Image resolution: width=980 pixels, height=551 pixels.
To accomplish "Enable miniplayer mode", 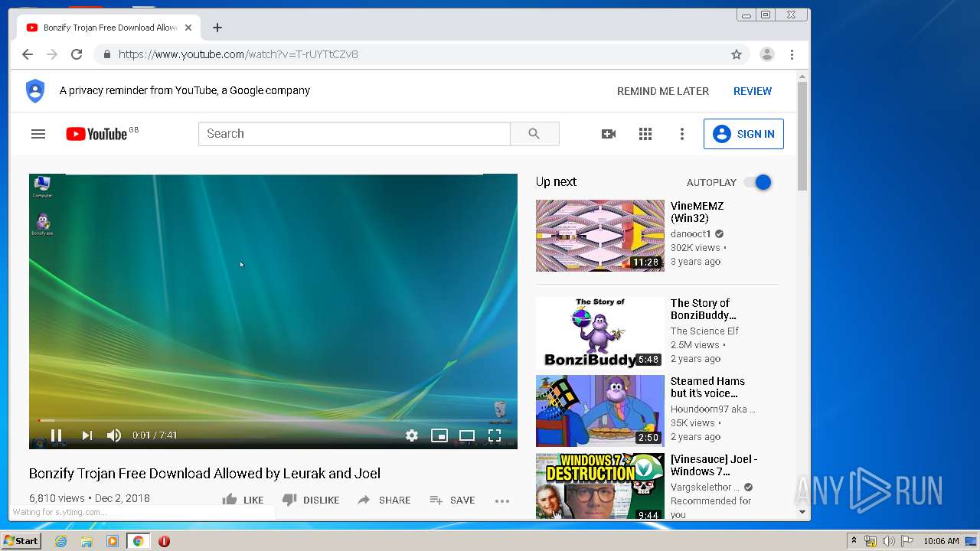I will [x=439, y=435].
